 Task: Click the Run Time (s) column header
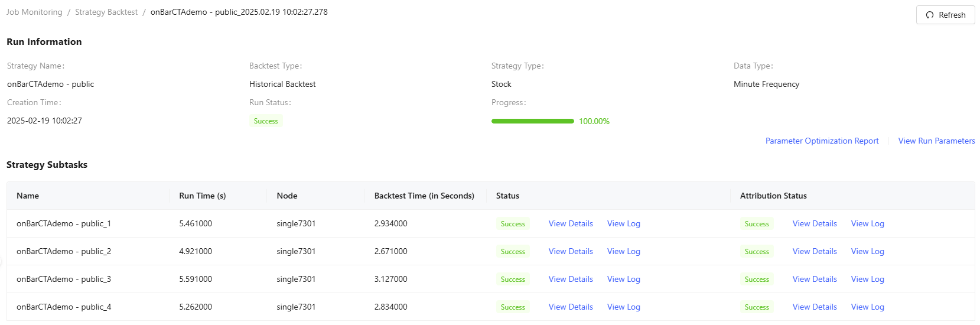[x=203, y=196]
